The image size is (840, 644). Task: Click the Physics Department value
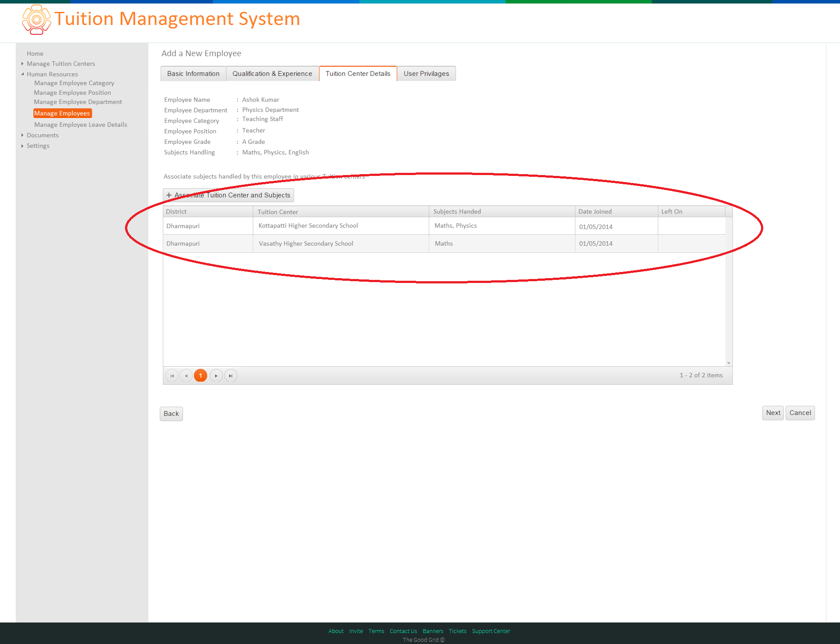270,110
